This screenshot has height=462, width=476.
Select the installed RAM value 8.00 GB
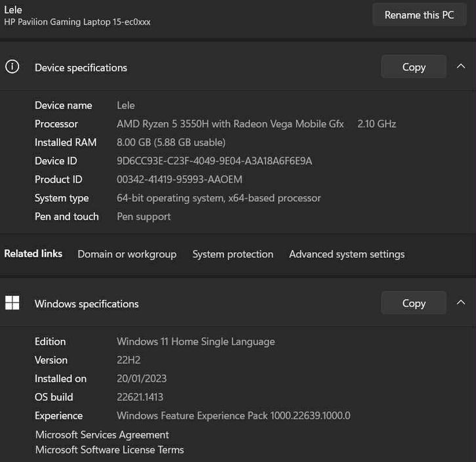[x=171, y=142]
